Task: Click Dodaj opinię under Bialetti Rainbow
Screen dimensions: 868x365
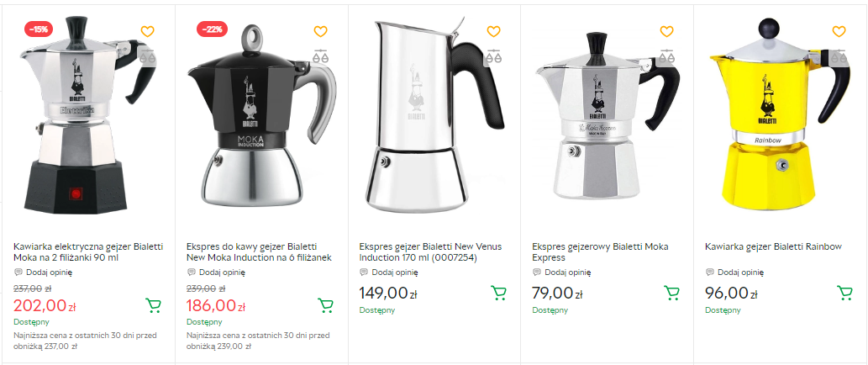Action: pyautogui.click(x=740, y=272)
